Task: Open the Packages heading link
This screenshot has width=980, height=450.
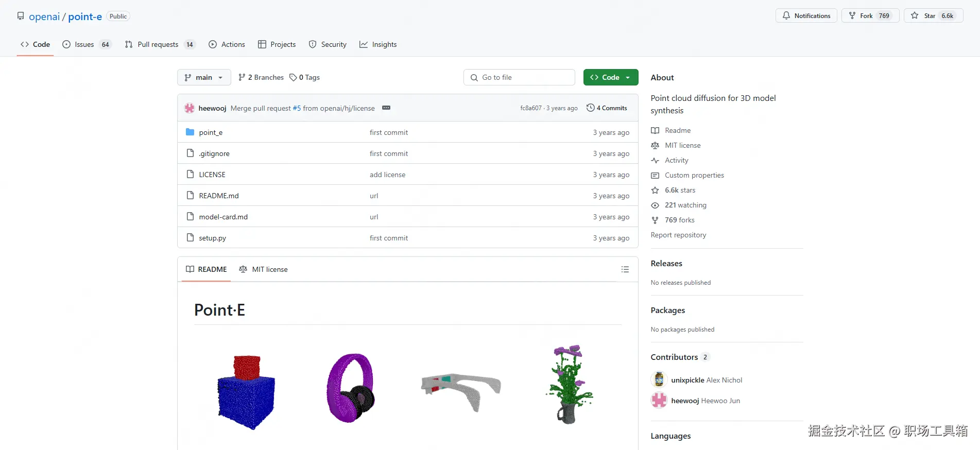Action: pyautogui.click(x=668, y=310)
